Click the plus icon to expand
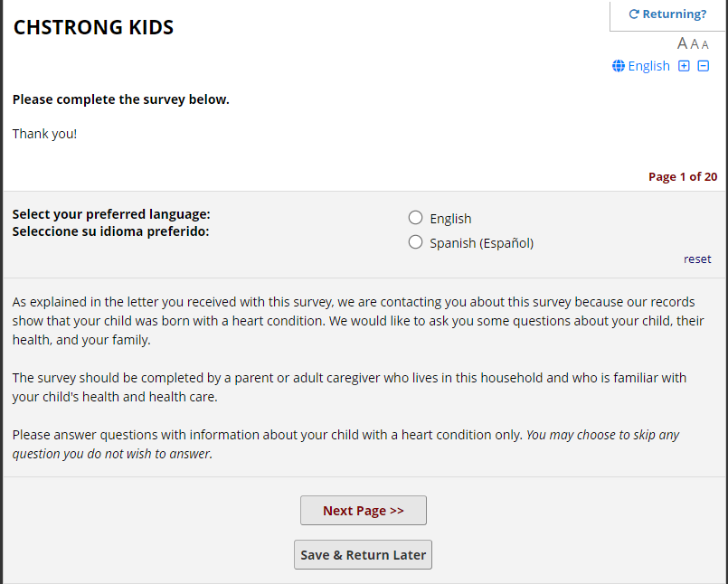This screenshot has width=728, height=584. [x=685, y=66]
